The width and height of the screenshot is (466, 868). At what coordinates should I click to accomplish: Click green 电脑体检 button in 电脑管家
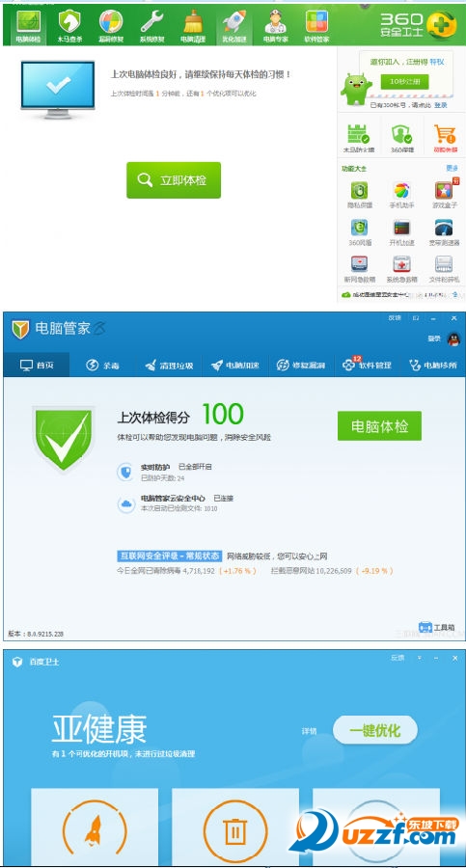point(379,425)
